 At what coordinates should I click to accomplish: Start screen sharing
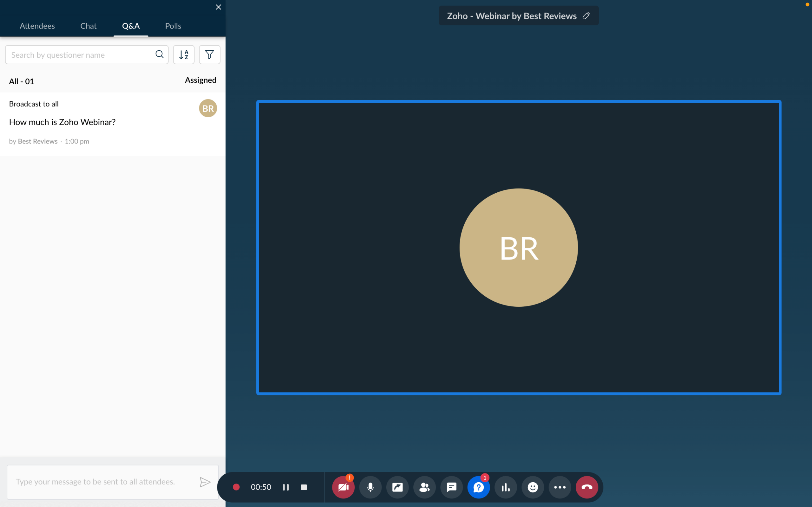tap(397, 487)
